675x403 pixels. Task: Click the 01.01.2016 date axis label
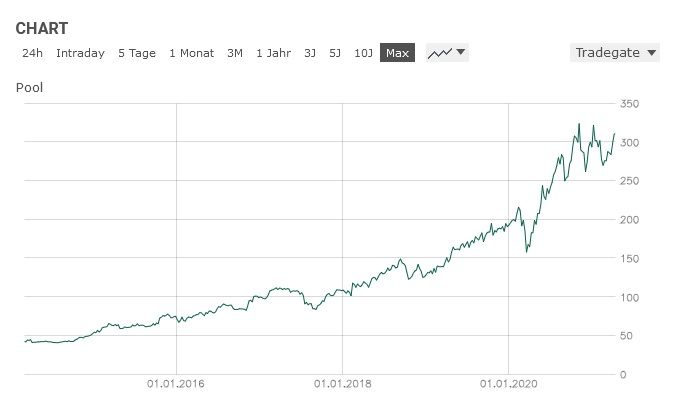176,383
